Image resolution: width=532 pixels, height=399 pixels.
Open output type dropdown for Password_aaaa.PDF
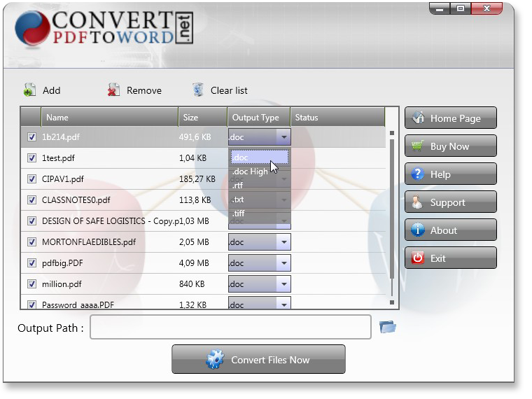coord(283,304)
